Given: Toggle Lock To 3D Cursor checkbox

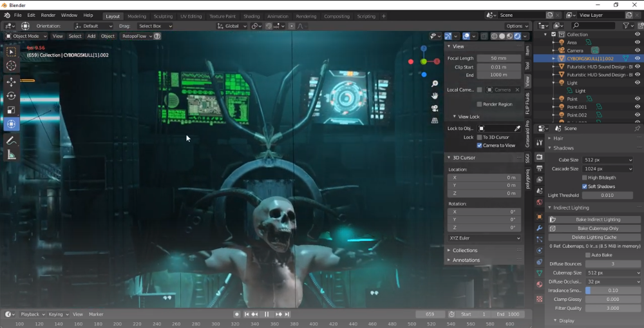Looking at the screenshot, I should click(x=479, y=137).
